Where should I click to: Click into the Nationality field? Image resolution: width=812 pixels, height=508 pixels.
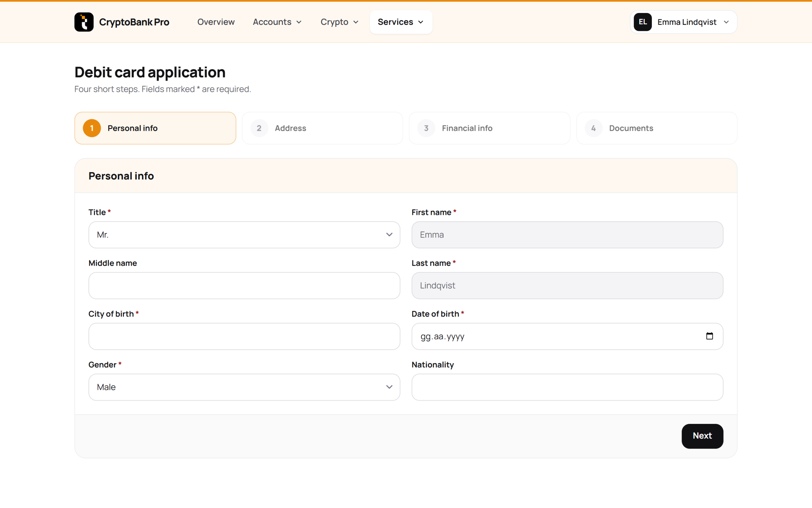(567, 387)
